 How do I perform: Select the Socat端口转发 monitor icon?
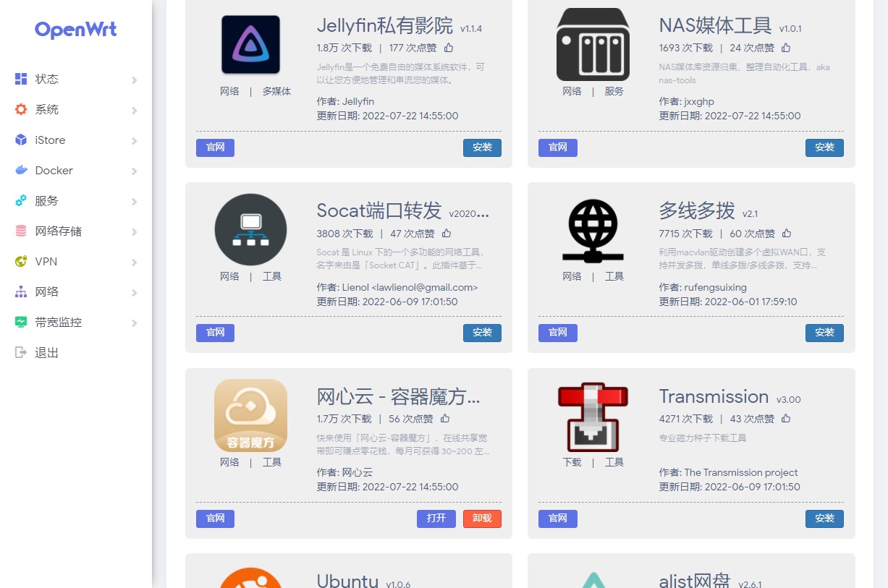[x=250, y=229]
